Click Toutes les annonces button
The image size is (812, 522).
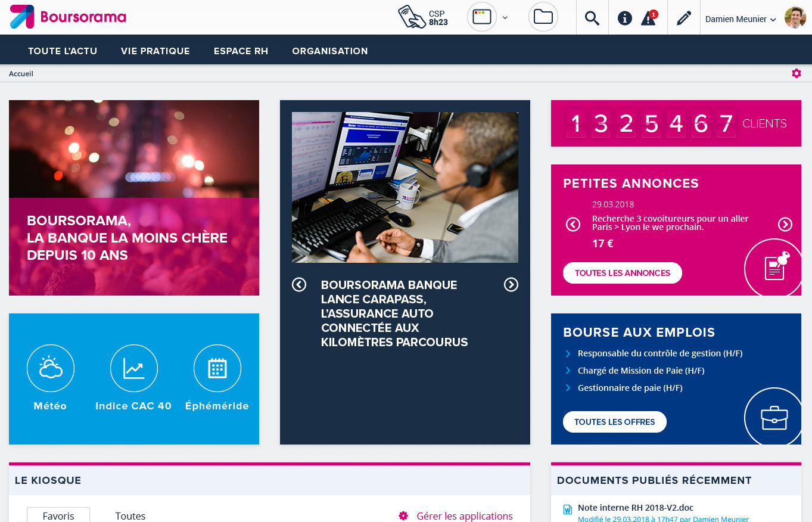[x=623, y=273]
